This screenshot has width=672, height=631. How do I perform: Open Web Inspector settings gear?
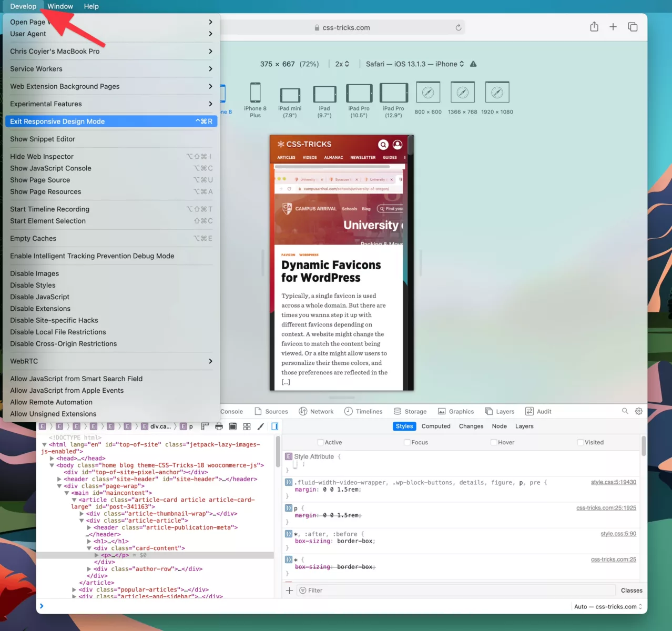(x=639, y=411)
